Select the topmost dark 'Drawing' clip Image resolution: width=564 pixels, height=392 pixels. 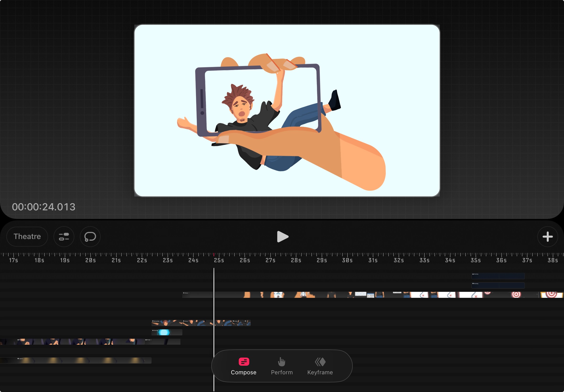498,276
